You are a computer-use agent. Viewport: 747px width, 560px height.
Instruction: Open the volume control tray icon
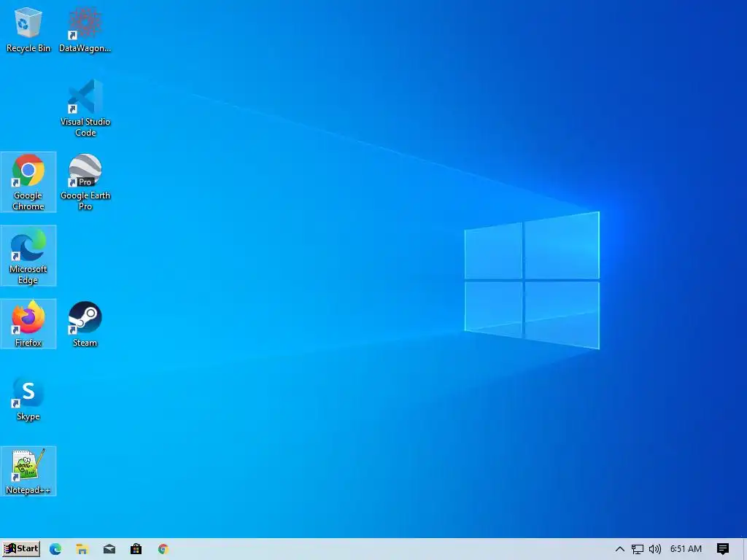click(655, 549)
